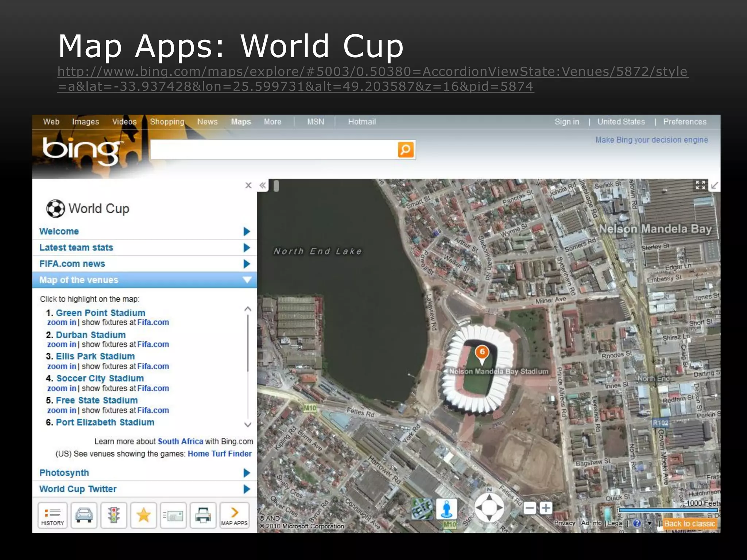Screen dimensions: 747x560
Task: Open the dropdown arrow beside help icon
Action: click(x=649, y=524)
